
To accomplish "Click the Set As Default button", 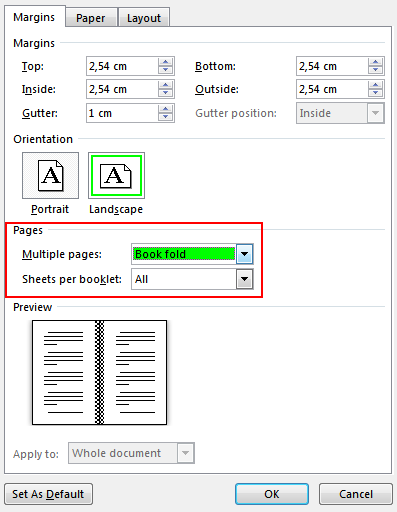I will 48,494.
